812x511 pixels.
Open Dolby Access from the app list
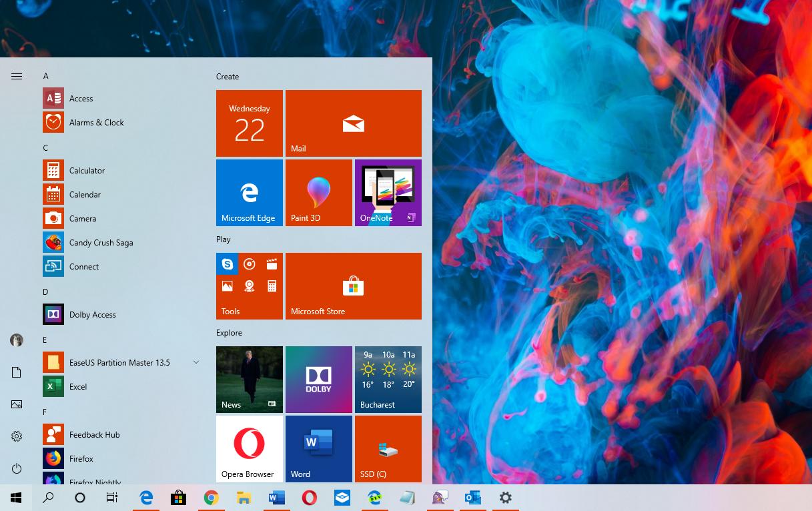pyautogui.click(x=123, y=315)
